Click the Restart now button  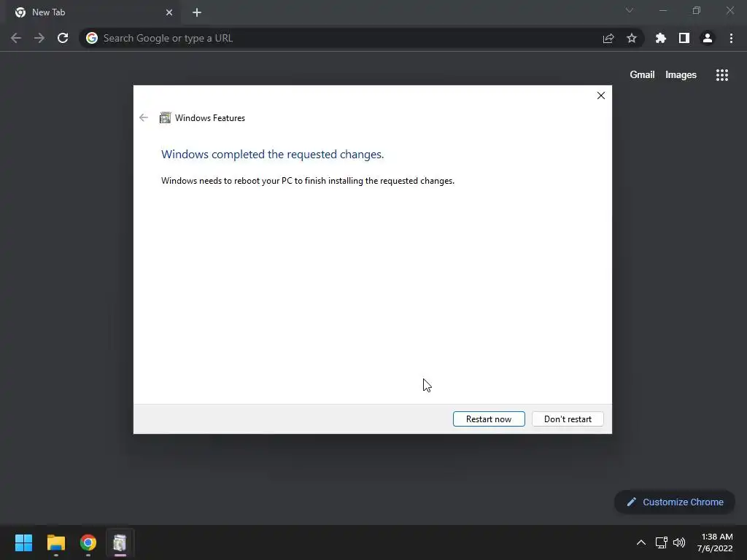pos(489,419)
